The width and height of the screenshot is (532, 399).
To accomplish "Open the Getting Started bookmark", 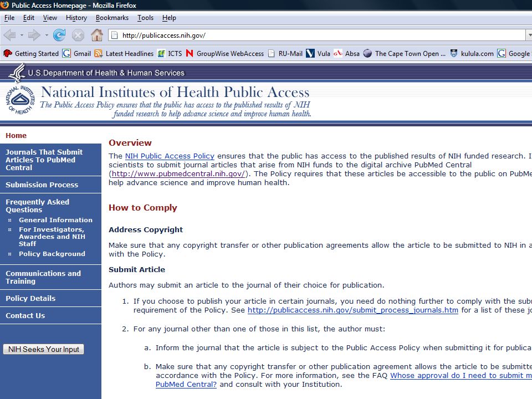I will [31, 54].
